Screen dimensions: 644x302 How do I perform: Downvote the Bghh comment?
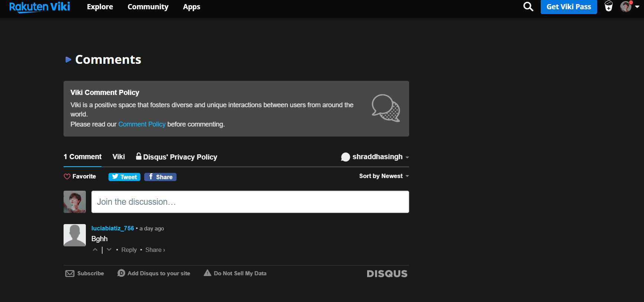pyautogui.click(x=109, y=250)
